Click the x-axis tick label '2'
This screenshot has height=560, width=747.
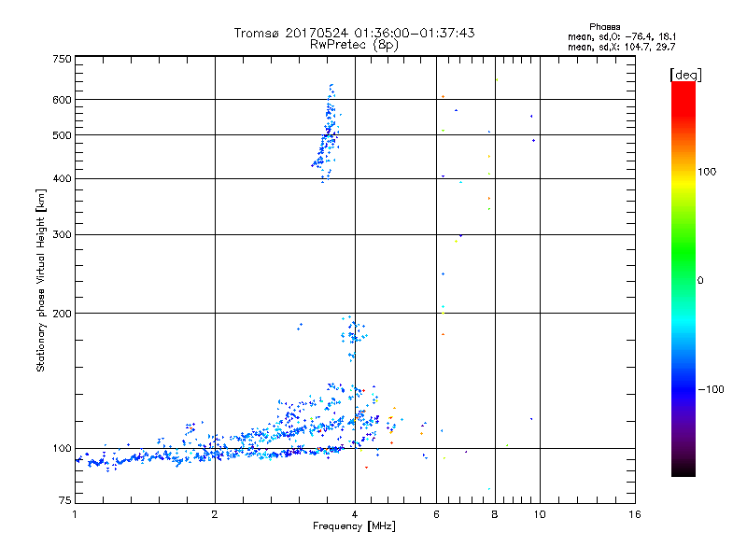[215, 514]
